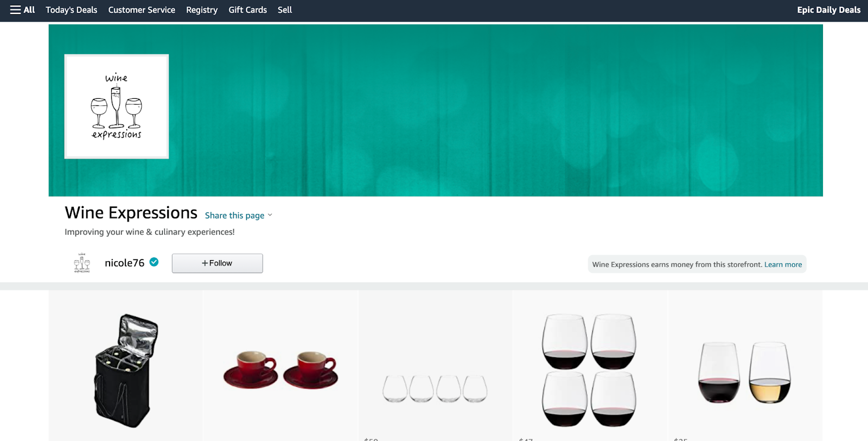Open the Registry page
The image size is (868, 441).
click(202, 10)
